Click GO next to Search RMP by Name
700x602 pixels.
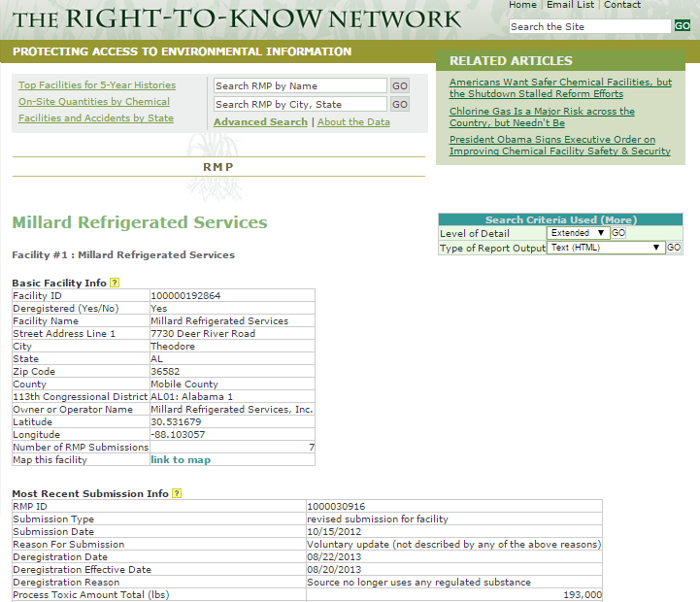click(x=400, y=85)
